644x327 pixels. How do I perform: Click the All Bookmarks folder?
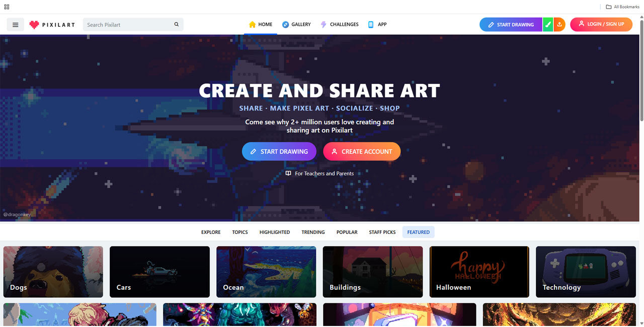point(622,7)
